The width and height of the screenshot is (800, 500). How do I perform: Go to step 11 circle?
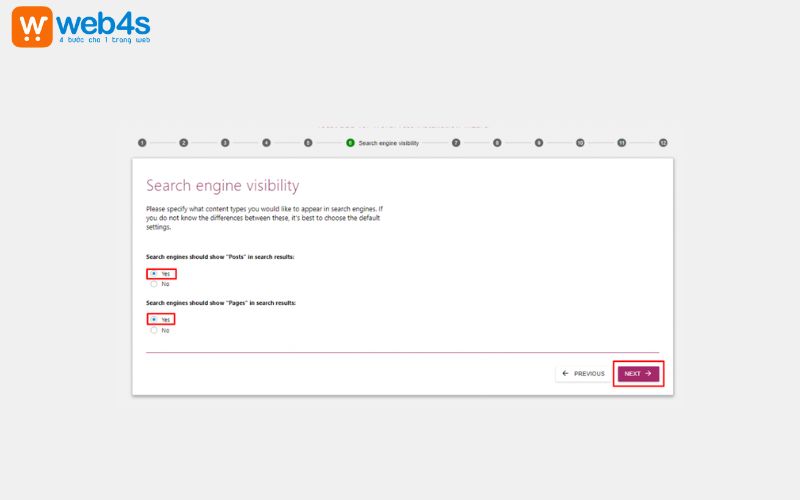click(621, 143)
